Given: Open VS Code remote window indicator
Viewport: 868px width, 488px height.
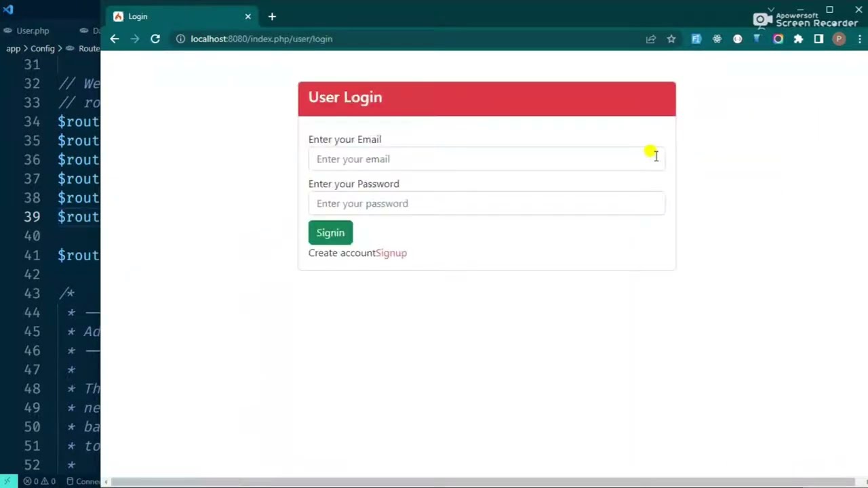Looking at the screenshot, I should (7, 481).
